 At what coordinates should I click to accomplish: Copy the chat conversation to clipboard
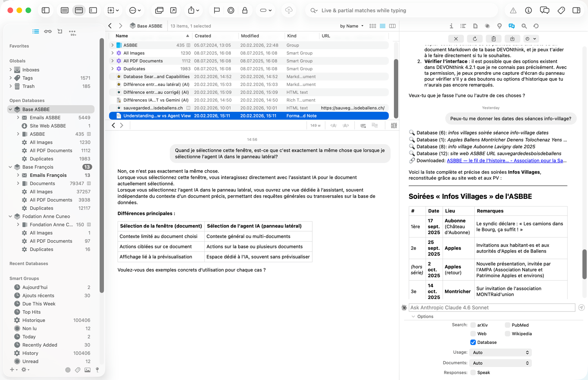click(494, 38)
